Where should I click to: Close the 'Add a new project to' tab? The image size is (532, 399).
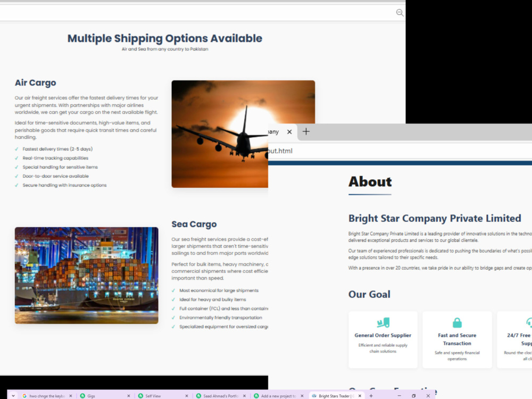tap(302, 396)
